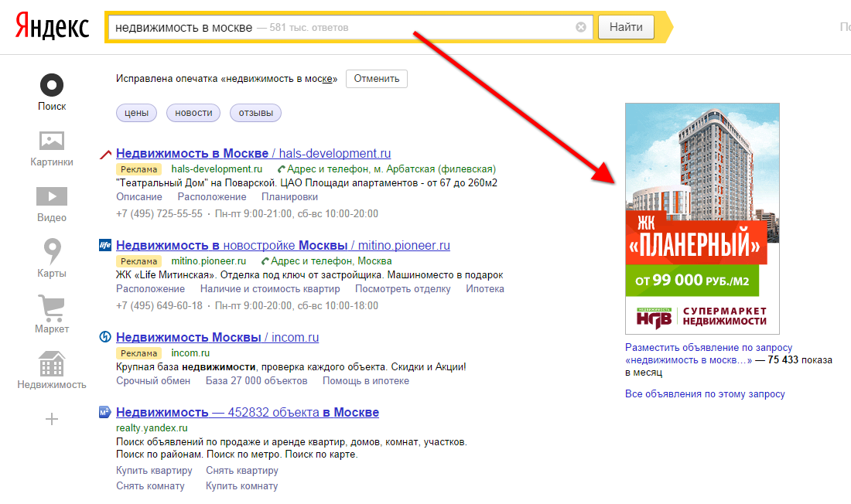851x504 pixels.
Task: Select the новости filter chip
Action: pos(193,113)
